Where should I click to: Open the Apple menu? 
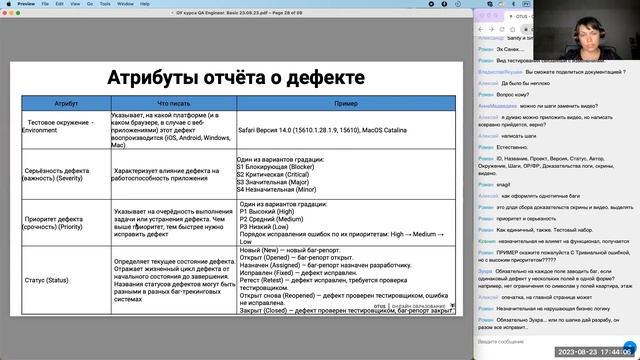coord(8,4)
